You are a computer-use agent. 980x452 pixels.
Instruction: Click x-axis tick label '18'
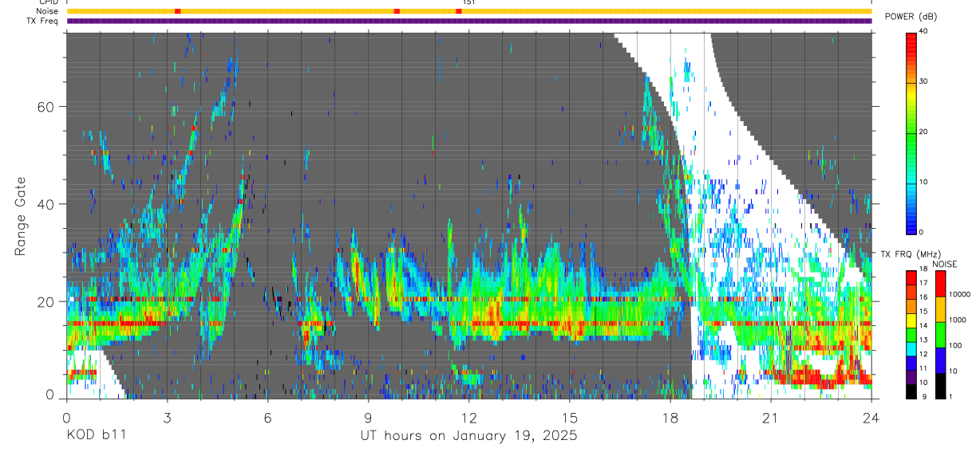point(670,418)
